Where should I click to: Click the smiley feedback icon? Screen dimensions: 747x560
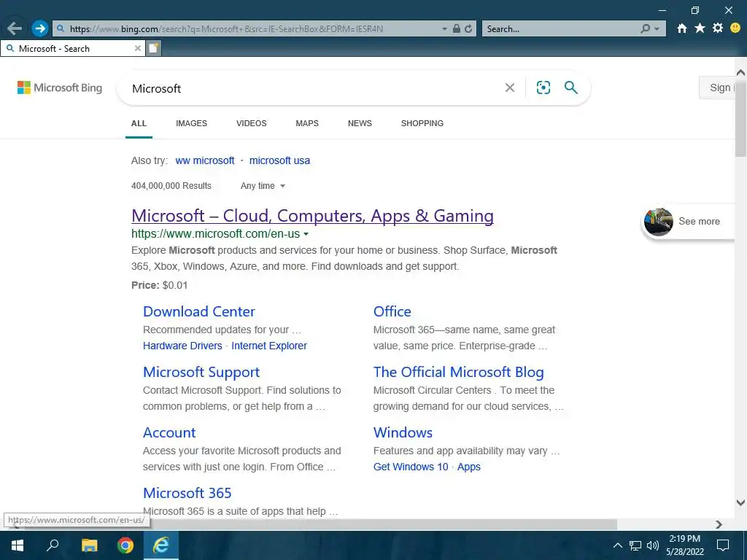click(x=735, y=28)
